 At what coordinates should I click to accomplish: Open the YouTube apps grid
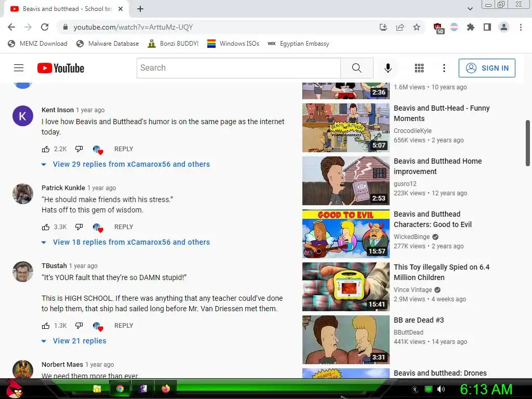pyautogui.click(x=419, y=68)
